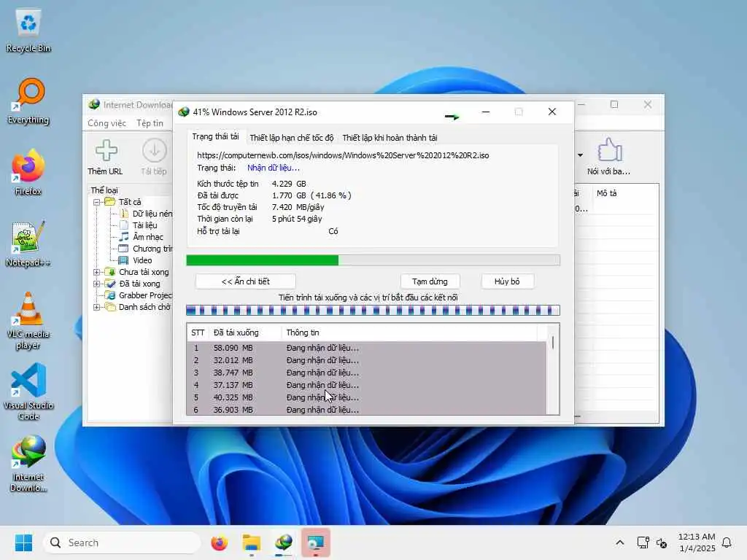
Task: Click the Nhận dữ liệu status text
Action: [x=274, y=168]
